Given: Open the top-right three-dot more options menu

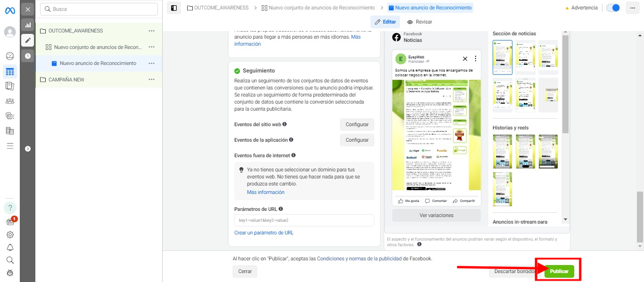Looking at the screenshot, I should click(x=632, y=8).
